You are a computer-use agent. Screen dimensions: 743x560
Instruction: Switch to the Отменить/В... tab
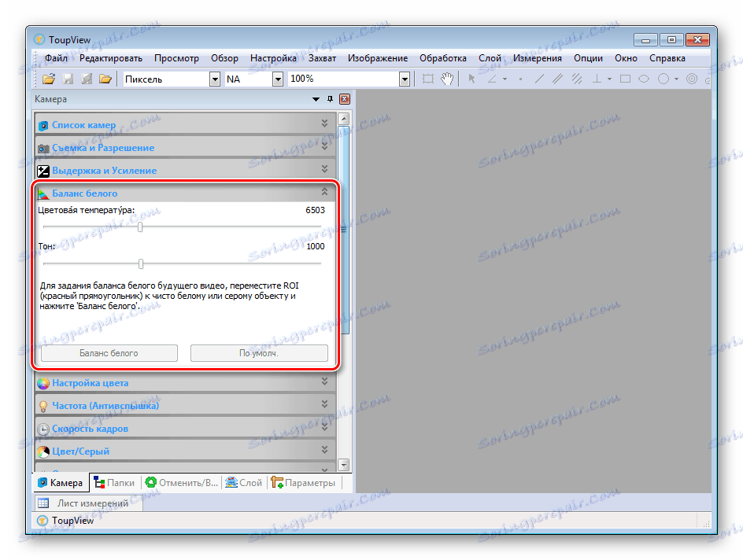(182, 483)
